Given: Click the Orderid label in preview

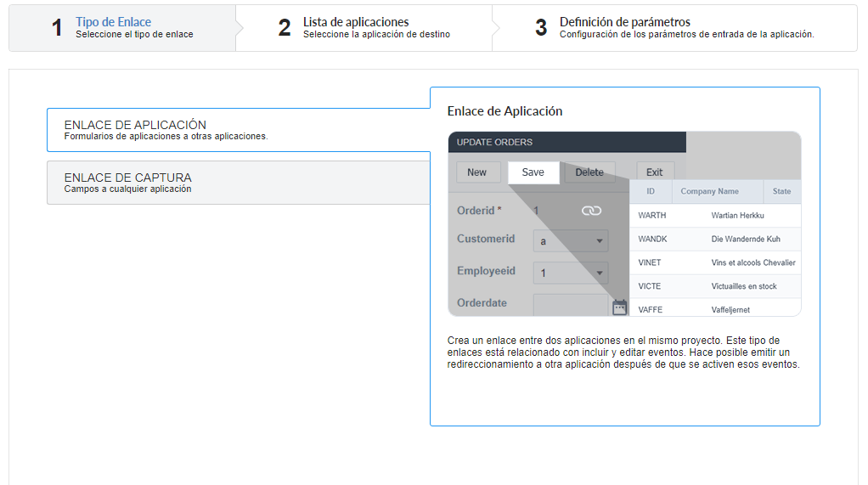Looking at the screenshot, I should point(476,211).
